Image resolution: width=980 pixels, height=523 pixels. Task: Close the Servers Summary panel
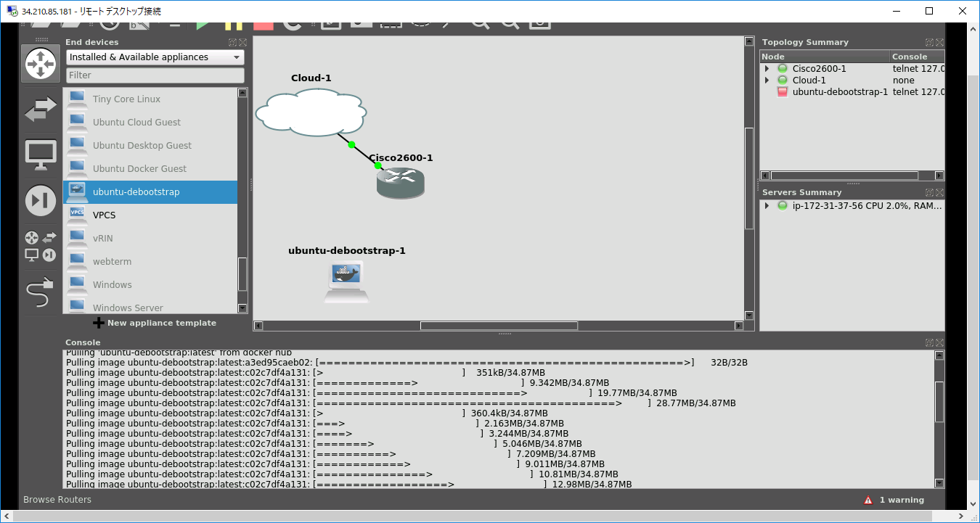click(939, 193)
